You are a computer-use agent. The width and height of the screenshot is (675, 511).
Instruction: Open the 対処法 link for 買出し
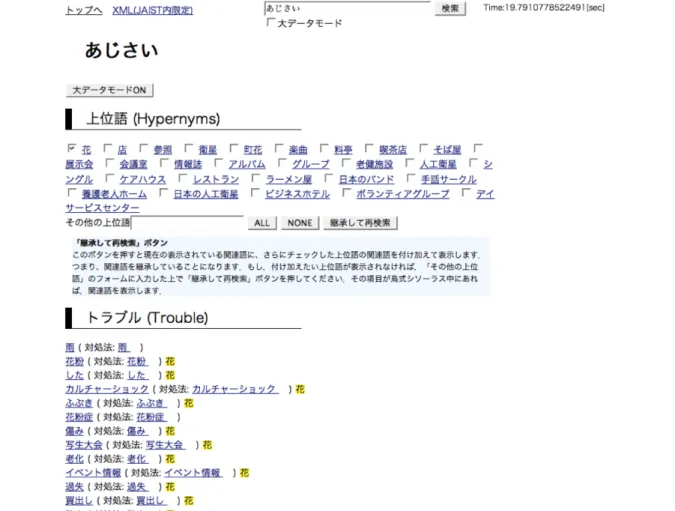(152, 501)
